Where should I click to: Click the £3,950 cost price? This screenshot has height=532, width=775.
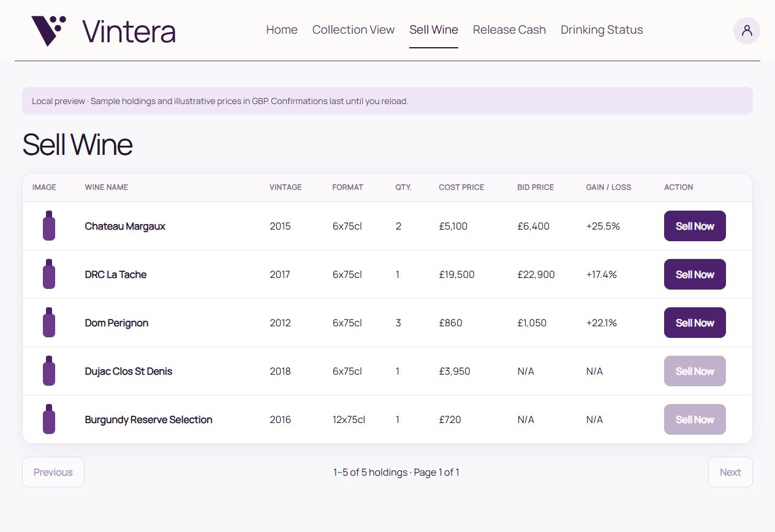tap(455, 371)
